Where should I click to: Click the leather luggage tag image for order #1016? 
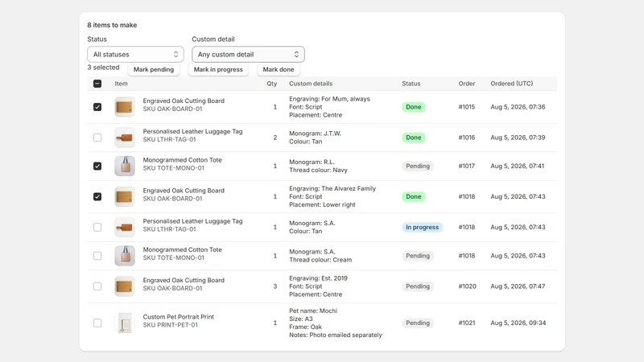click(x=125, y=138)
